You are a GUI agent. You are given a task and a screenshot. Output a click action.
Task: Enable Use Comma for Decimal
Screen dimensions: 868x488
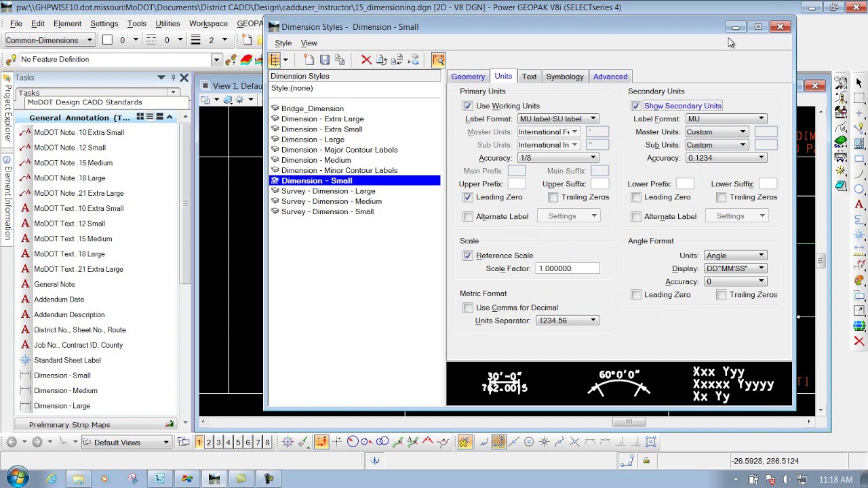pyautogui.click(x=468, y=308)
